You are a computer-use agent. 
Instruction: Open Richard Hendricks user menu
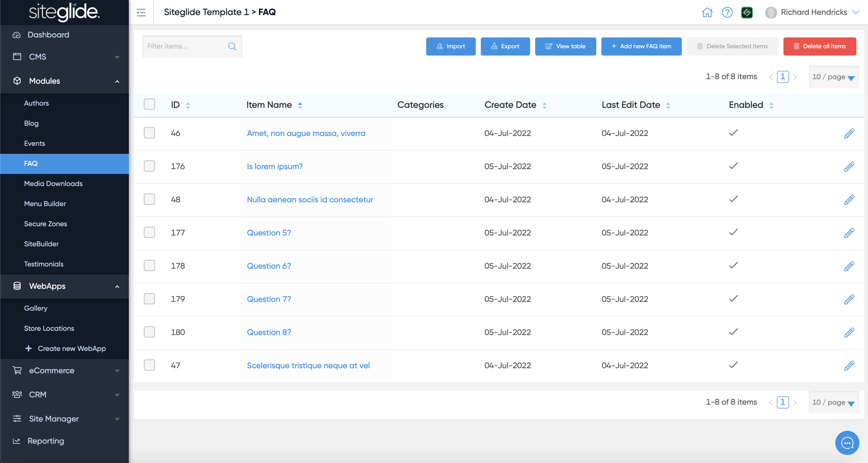click(813, 13)
